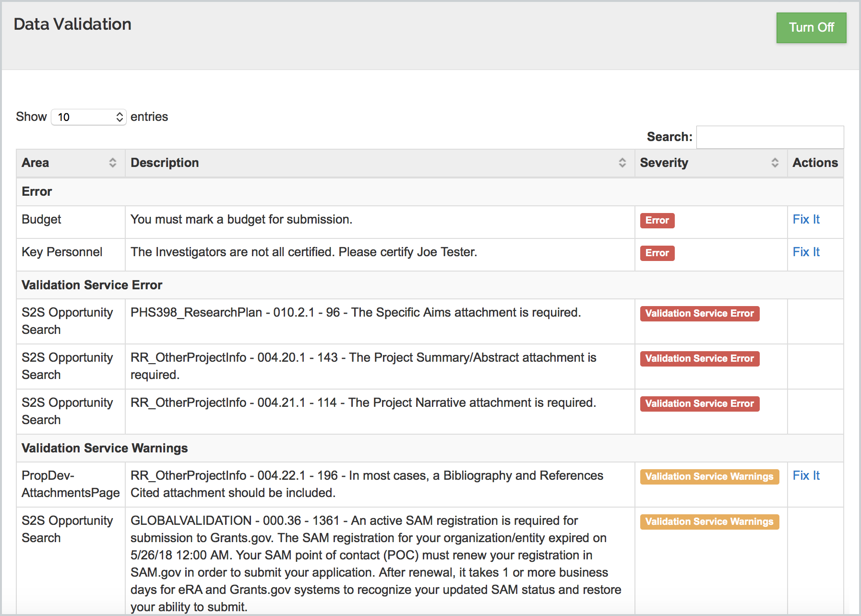861x616 pixels.
Task: Click the 'Error' group header row
Action: [x=430, y=191]
